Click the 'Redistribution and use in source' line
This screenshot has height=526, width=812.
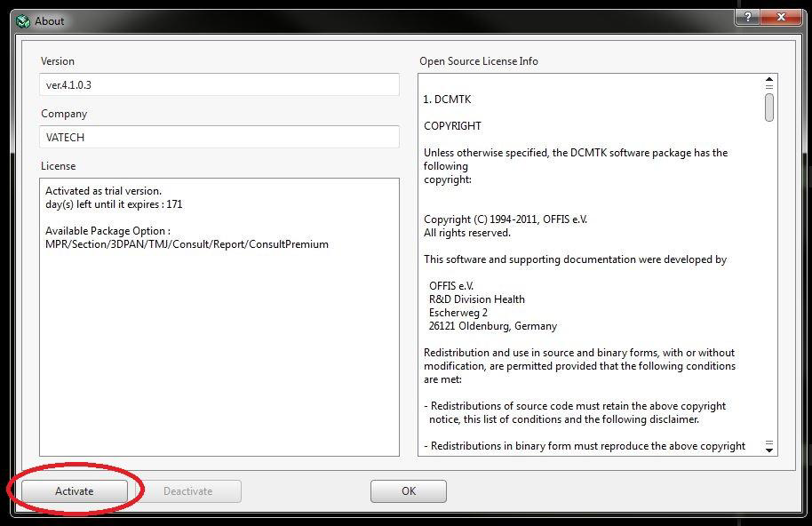pos(579,353)
